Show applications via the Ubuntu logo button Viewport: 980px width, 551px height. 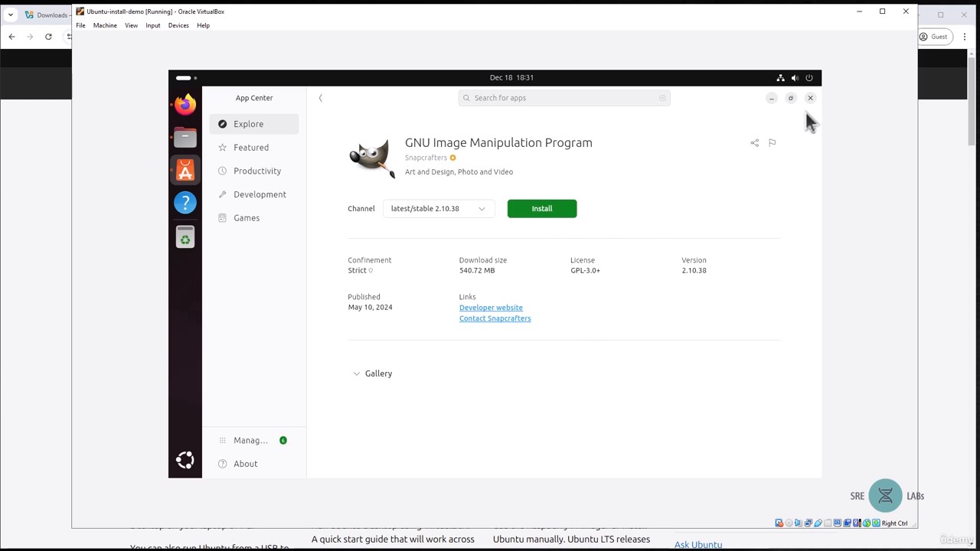click(x=185, y=460)
